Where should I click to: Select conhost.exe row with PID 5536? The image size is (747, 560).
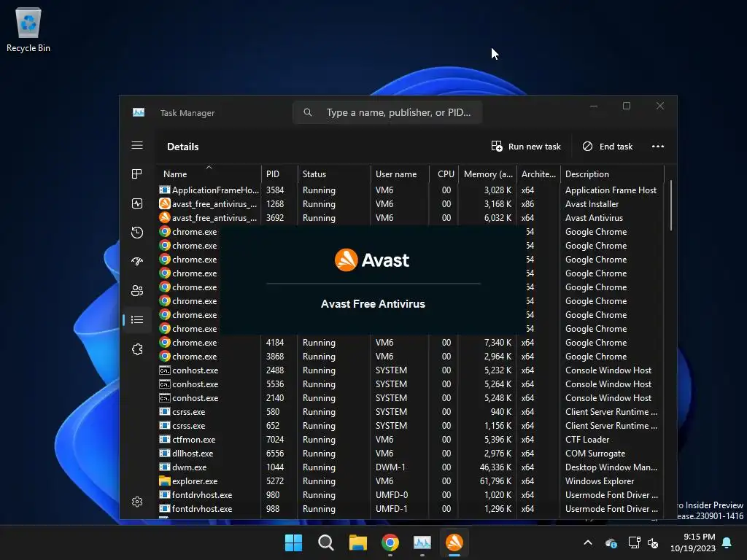click(410, 384)
